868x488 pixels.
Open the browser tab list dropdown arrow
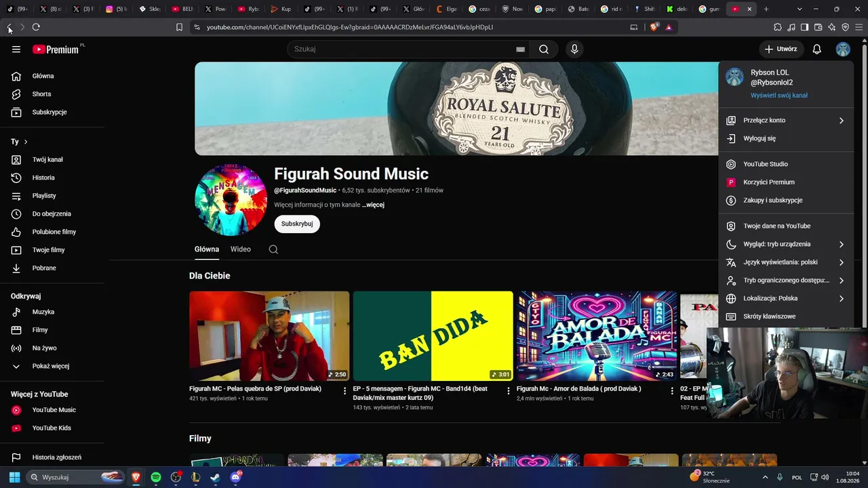tap(800, 9)
